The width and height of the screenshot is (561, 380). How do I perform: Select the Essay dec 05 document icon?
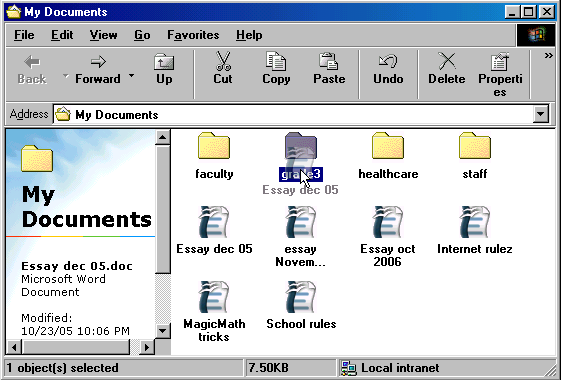pyautogui.click(x=214, y=222)
